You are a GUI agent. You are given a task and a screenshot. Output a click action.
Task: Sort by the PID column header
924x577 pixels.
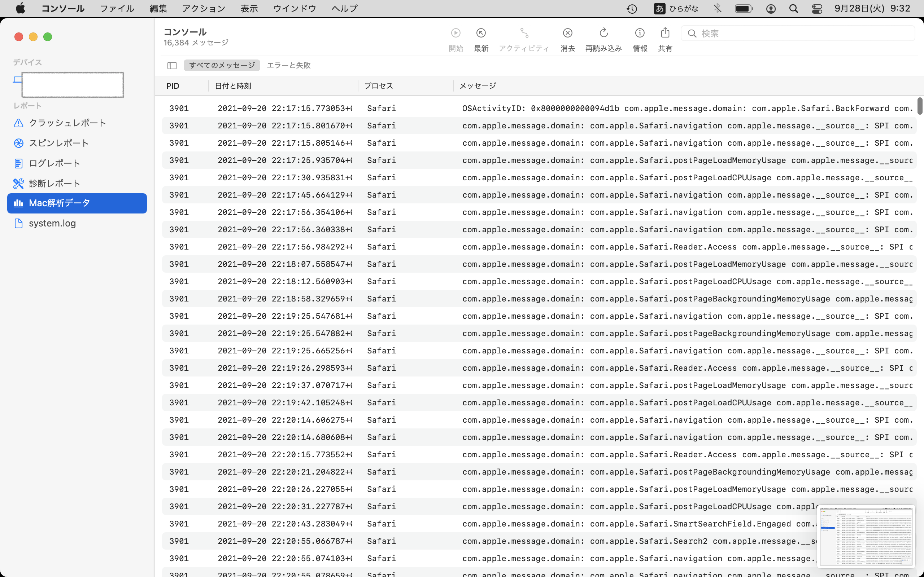[173, 86]
